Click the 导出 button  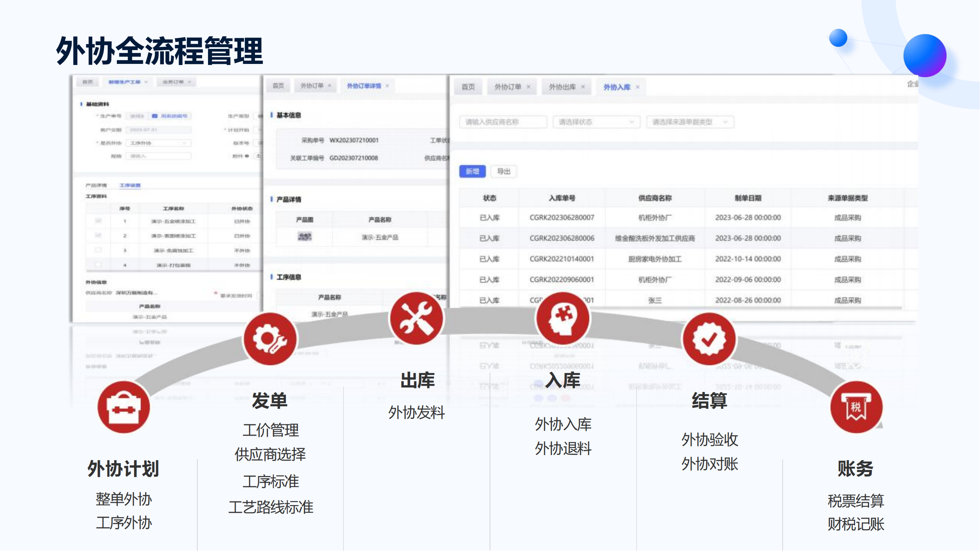pyautogui.click(x=504, y=172)
